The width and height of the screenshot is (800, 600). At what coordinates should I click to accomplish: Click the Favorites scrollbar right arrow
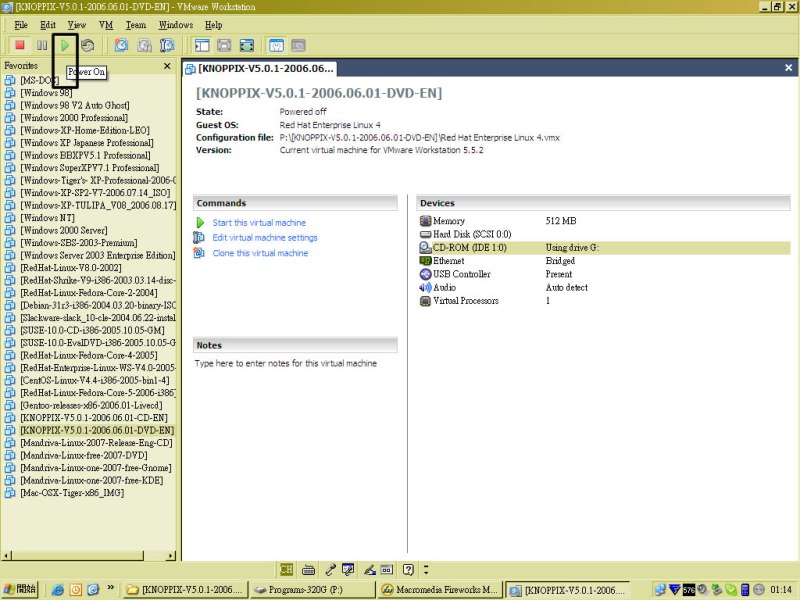pyautogui.click(x=170, y=555)
